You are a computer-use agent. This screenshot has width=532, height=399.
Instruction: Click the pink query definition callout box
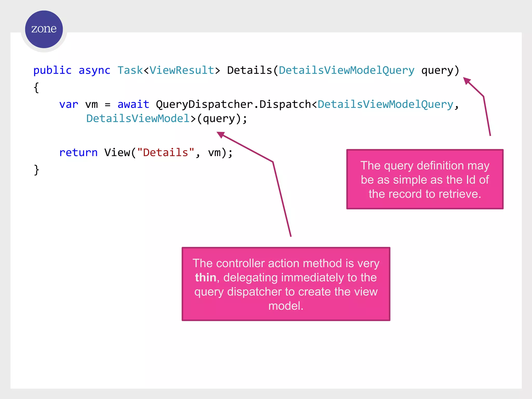425,179
